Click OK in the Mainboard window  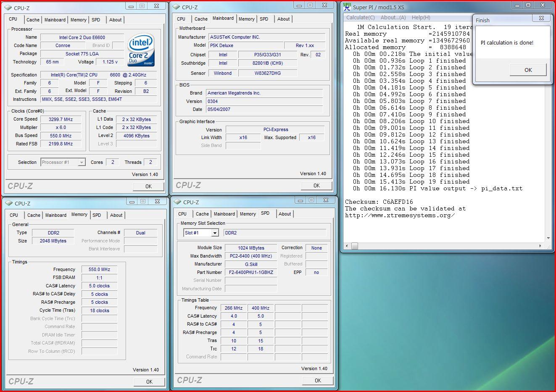(316, 185)
